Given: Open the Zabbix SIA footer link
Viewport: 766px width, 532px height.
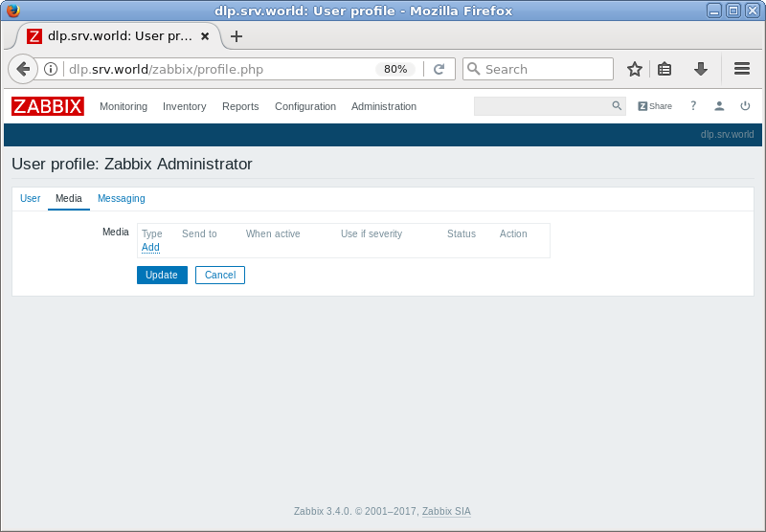Looking at the screenshot, I should (x=446, y=511).
